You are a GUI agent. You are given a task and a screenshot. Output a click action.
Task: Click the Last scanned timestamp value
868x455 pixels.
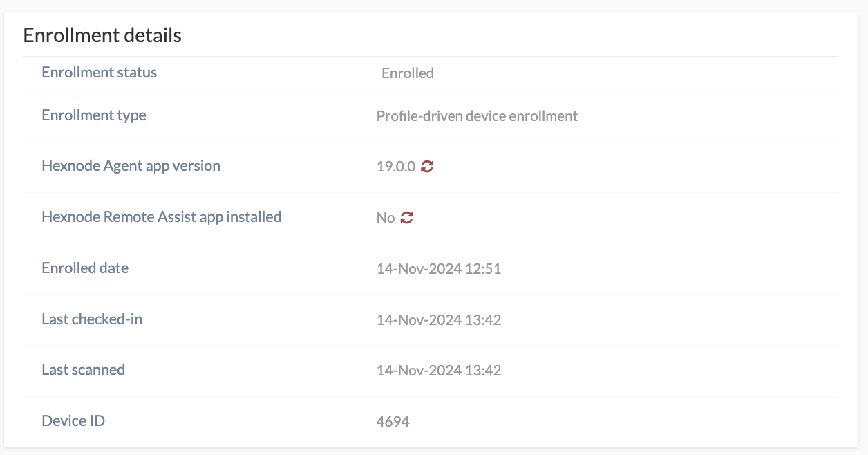439,371
